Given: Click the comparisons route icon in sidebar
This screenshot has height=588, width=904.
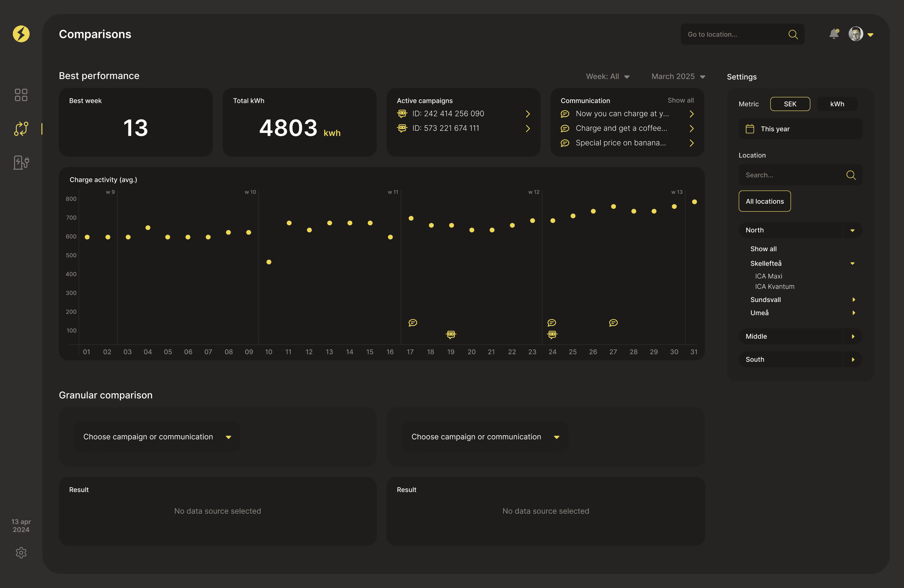Looking at the screenshot, I should 21,129.
